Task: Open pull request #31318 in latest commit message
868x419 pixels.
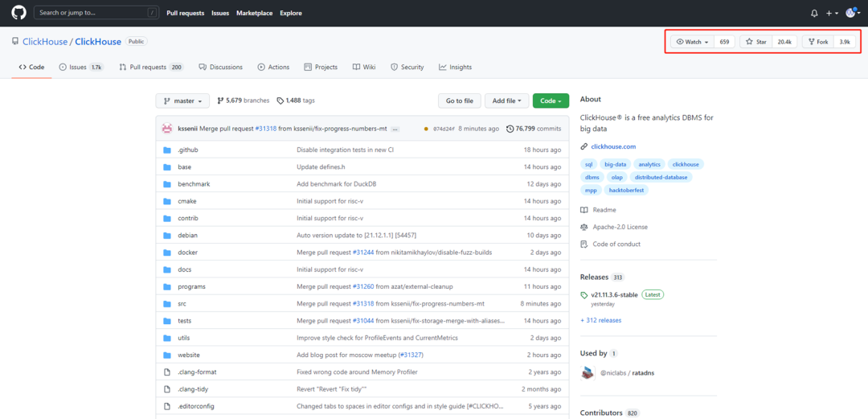Action: click(x=266, y=129)
